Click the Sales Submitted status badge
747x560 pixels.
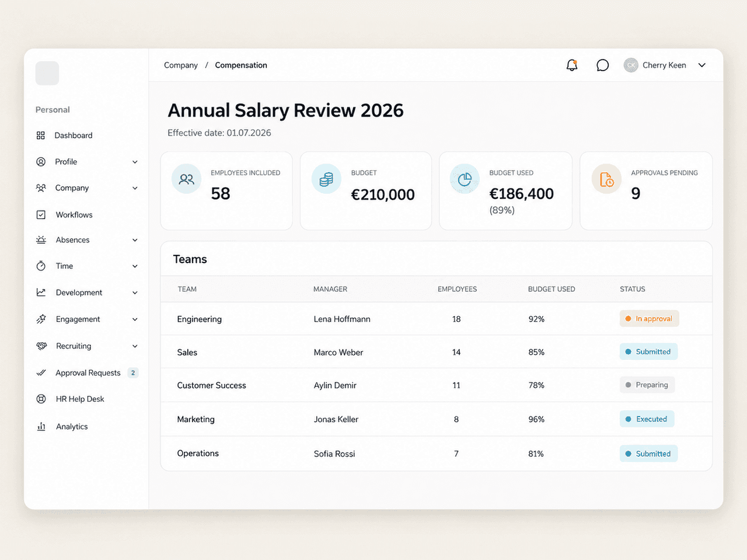tap(648, 352)
